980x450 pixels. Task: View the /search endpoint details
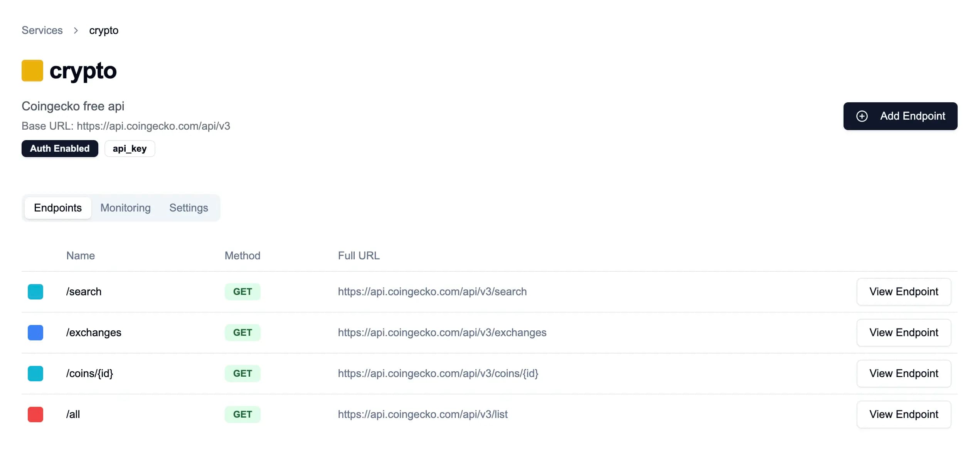click(x=904, y=292)
